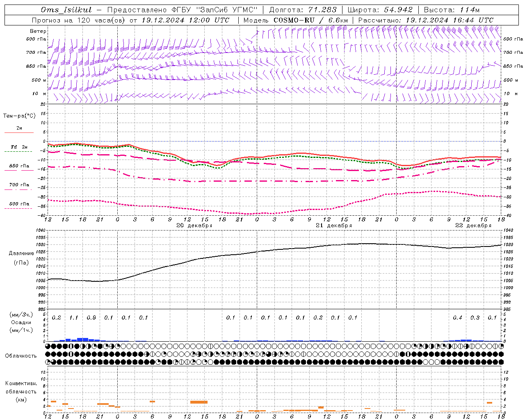Click the 'Td 2м' dew point legend entry
Screen dimensions: 525x420
(19, 147)
